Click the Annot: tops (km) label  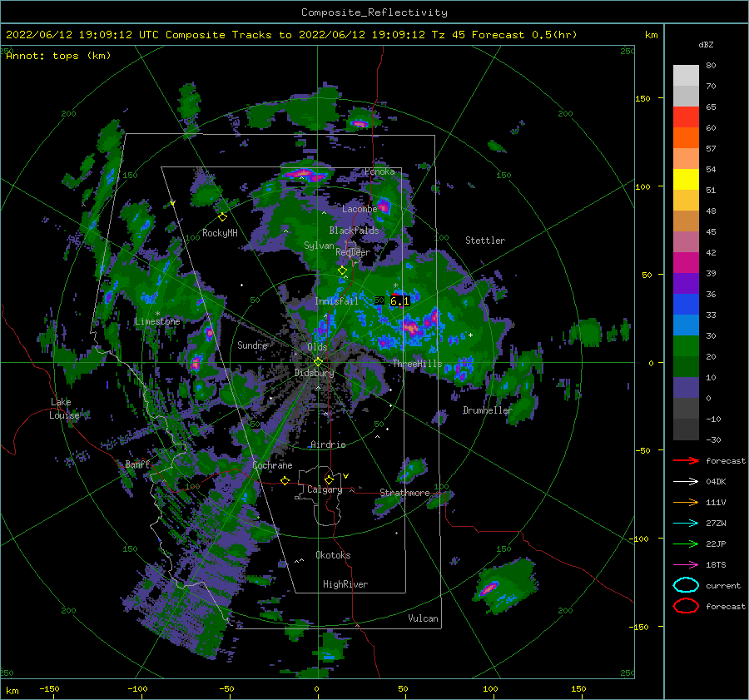coord(58,56)
